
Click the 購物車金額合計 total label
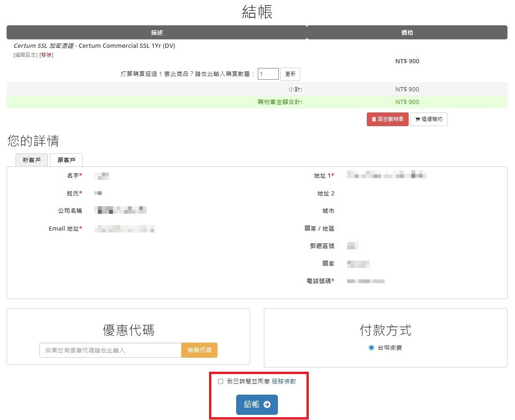click(280, 102)
